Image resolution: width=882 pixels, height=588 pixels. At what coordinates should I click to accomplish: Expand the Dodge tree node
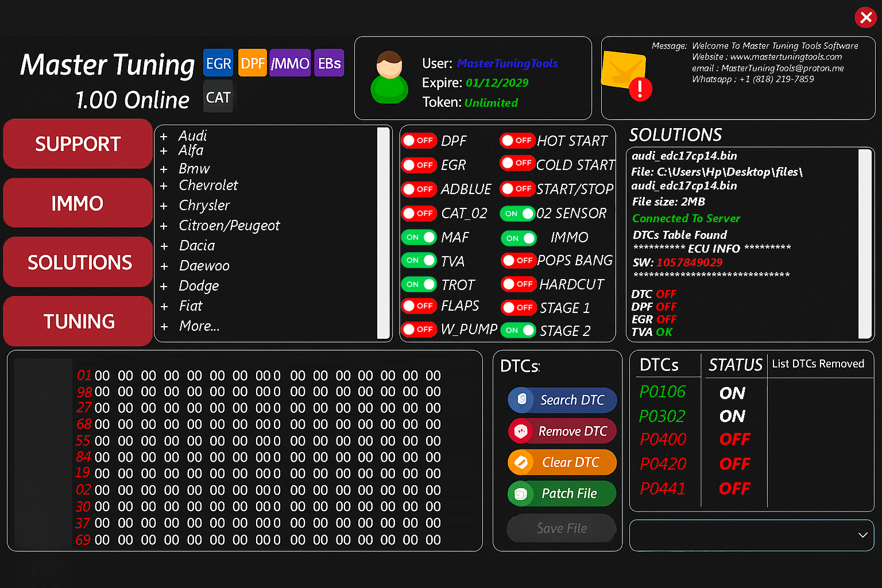(164, 287)
